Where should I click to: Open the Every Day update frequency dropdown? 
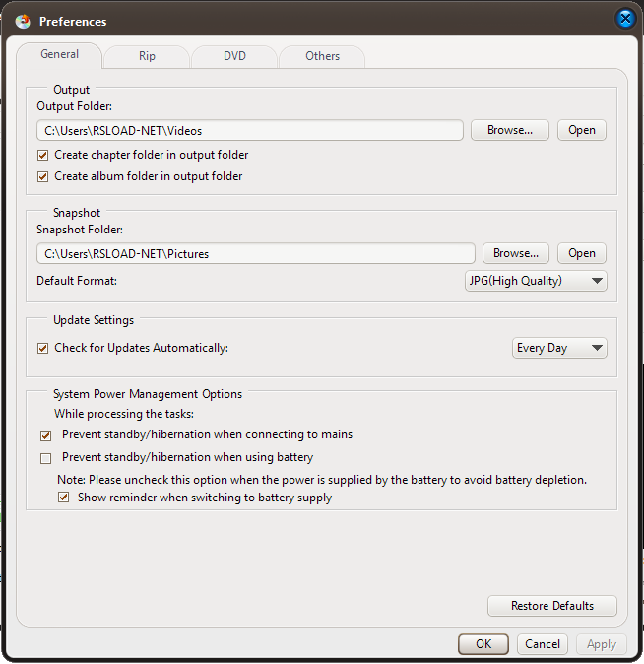[559, 348]
